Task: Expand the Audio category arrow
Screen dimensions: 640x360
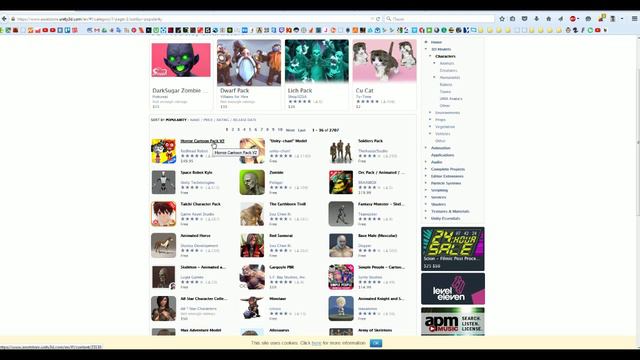Action: [x=426, y=162]
